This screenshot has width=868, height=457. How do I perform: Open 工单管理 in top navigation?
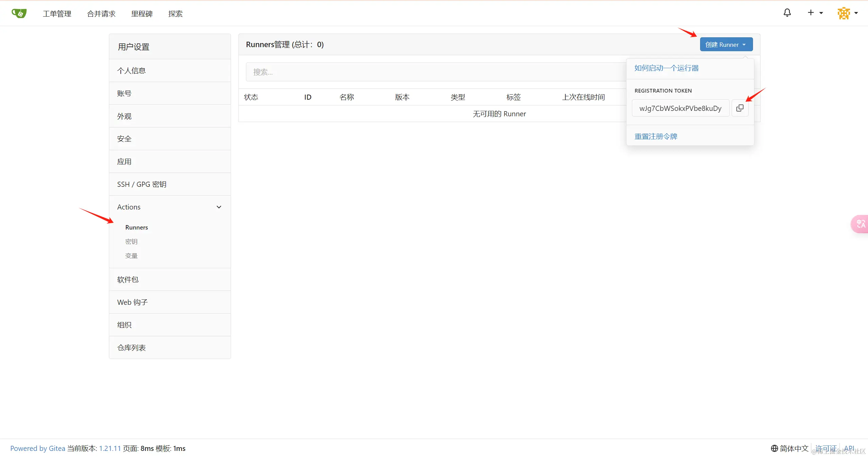point(57,14)
